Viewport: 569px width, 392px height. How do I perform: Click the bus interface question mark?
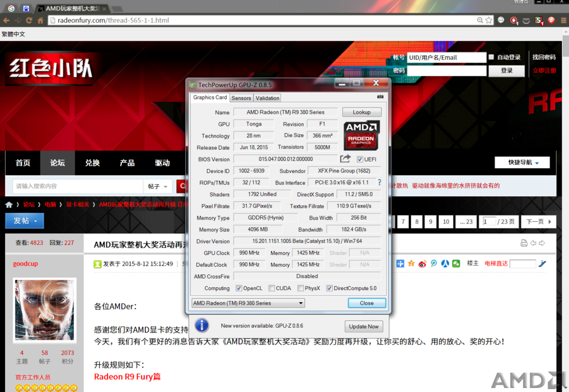(380, 182)
